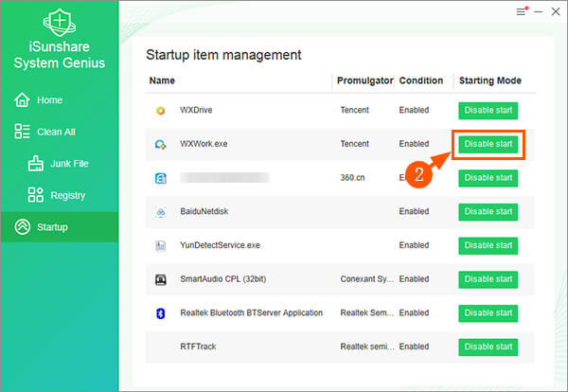568x392 pixels.
Task: Click the SmartAudio CPL icon
Action: (x=161, y=279)
